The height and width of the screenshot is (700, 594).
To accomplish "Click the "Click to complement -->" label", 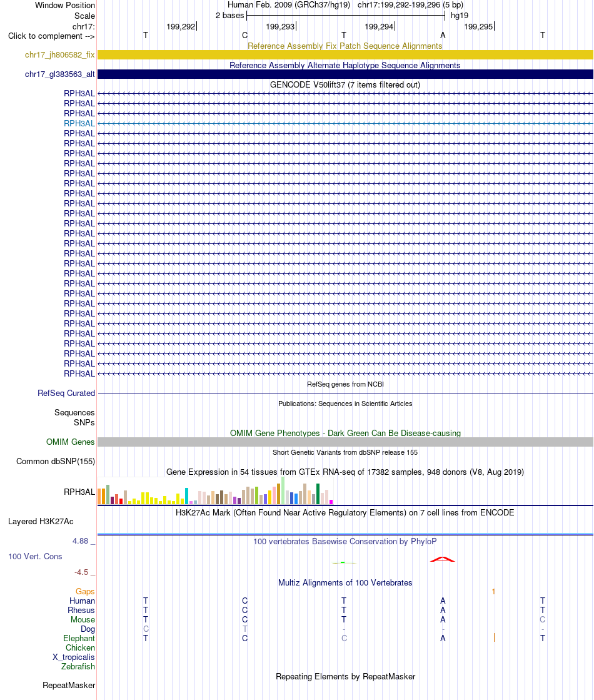I will pos(51,36).
